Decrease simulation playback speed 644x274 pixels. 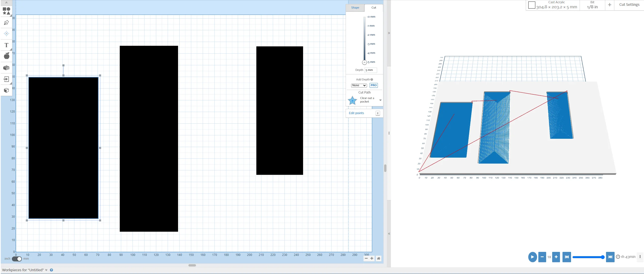point(542,257)
